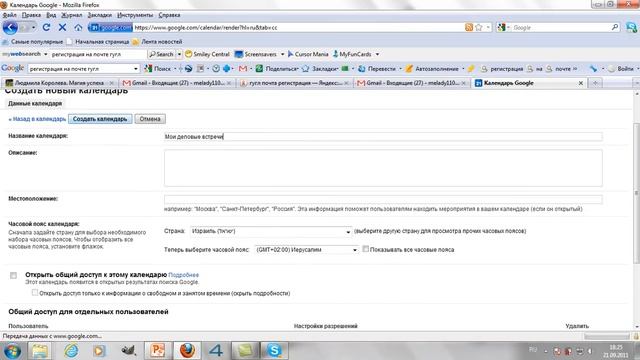Check Показывать все часовые пояса
Image resolution: width=640 pixels, height=360 pixels.
tap(365, 249)
